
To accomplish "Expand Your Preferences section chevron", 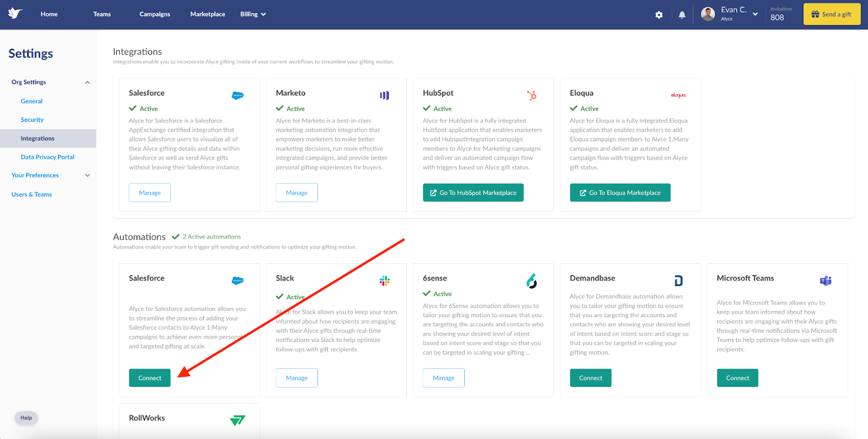I will tap(87, 176).
